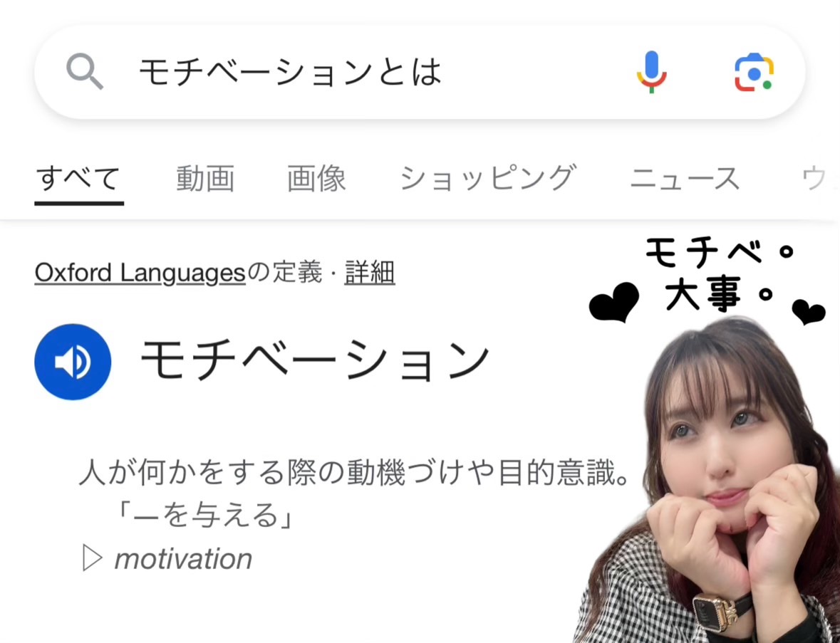
Task: Click the magnifying glass search icon
Action: click(x=85, y=71)
